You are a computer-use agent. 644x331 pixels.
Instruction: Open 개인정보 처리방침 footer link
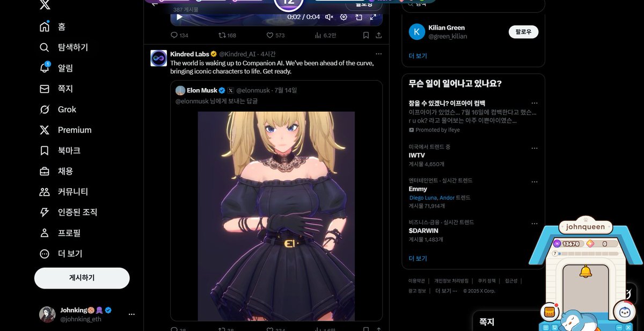[x=451, y=281]
